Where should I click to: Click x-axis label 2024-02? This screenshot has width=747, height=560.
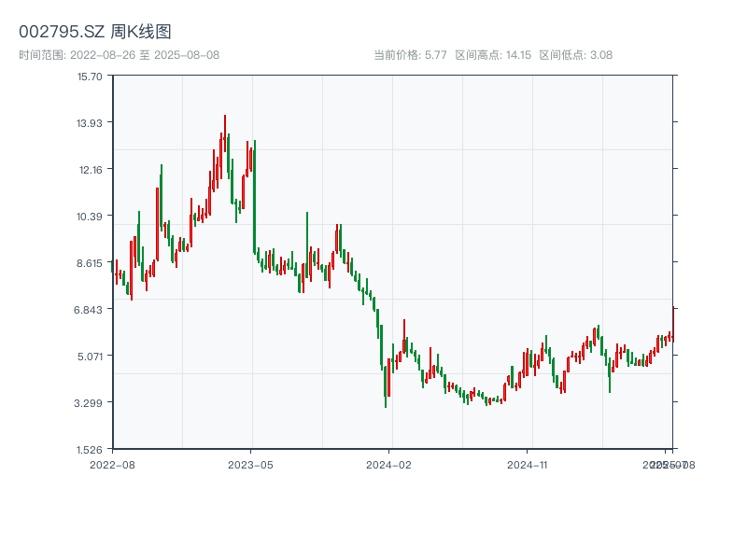388,465
